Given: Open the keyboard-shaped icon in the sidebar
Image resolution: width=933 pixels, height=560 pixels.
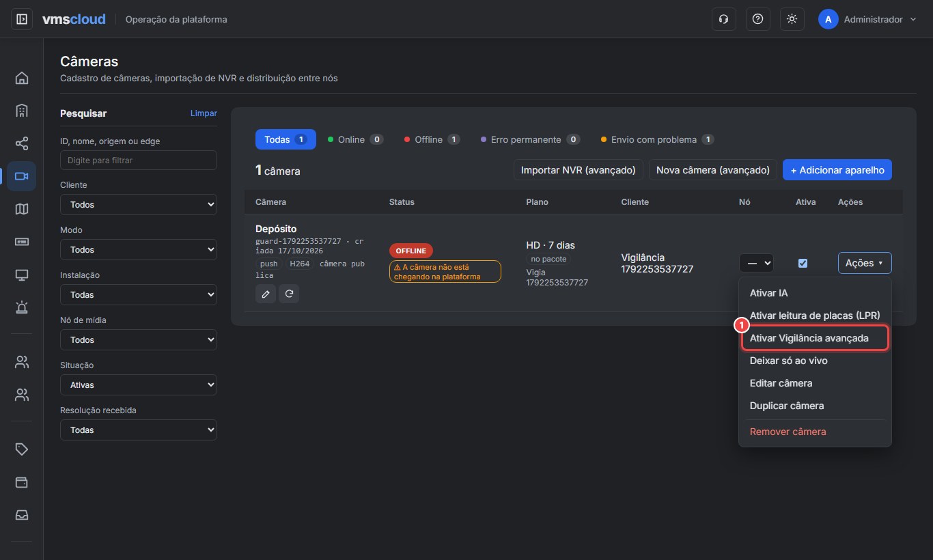Looking at the screenshot, I should [22, 242].
